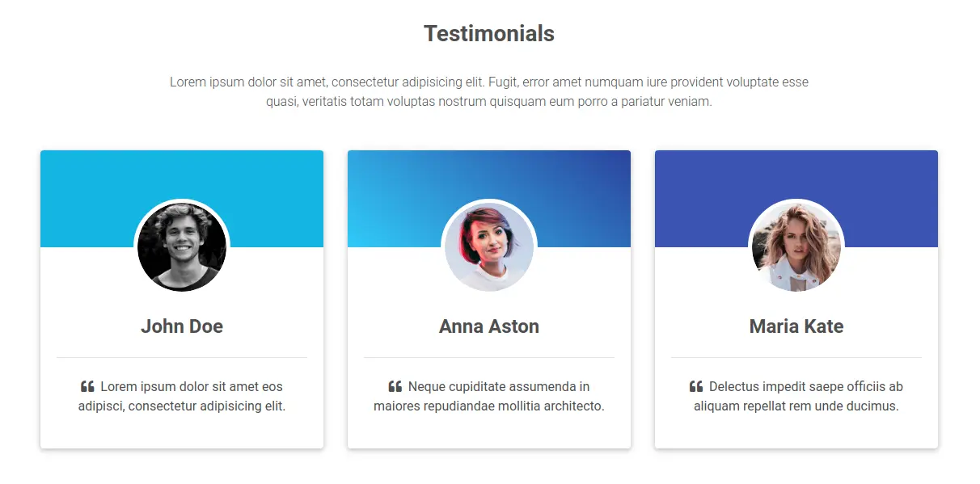
Task: Click the Testimonials section heading
Action: [489, 34]
